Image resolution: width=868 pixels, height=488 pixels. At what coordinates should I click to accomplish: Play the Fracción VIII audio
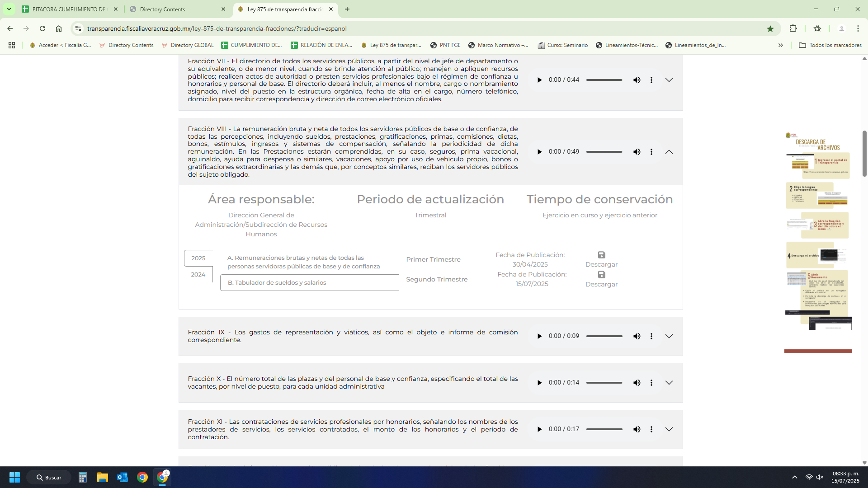tap(539, 152)
